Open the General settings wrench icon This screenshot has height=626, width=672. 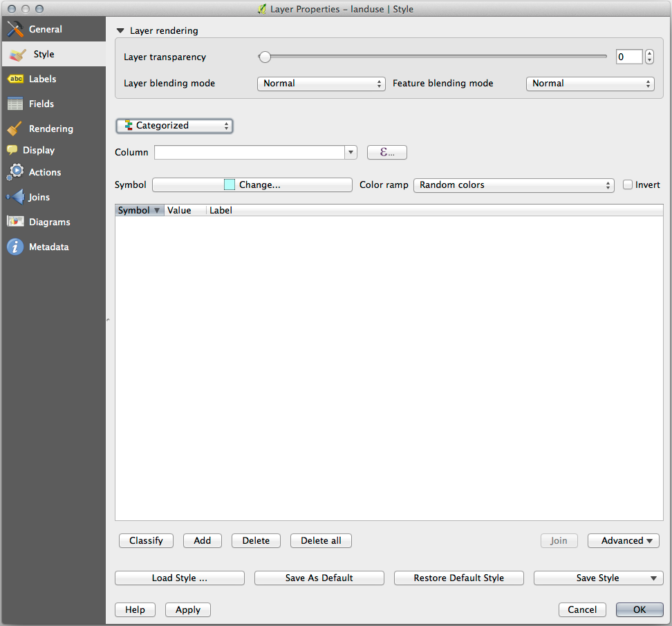pos(15,30)
